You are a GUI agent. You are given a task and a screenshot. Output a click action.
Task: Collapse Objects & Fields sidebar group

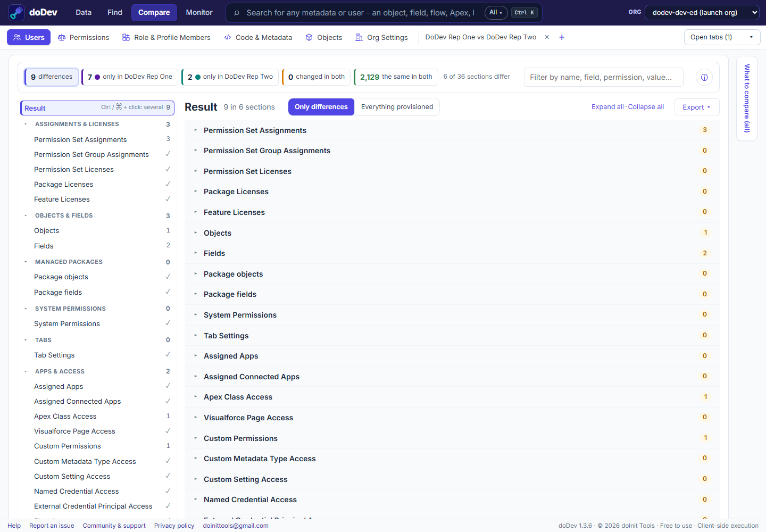pos(26,215)
